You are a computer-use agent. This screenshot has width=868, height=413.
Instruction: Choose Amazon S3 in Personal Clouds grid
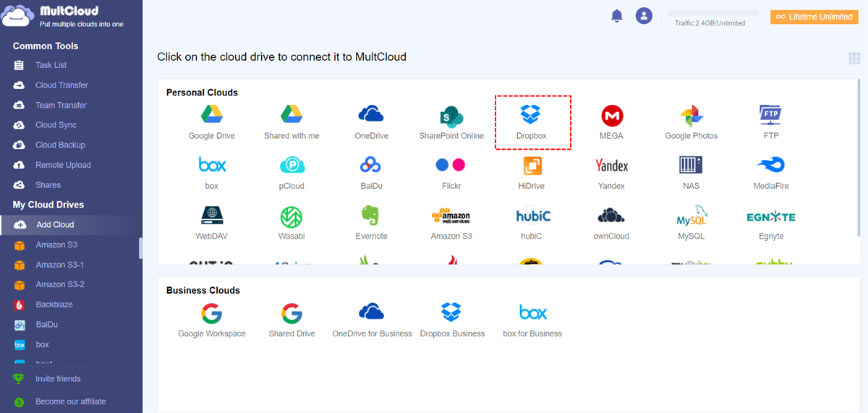click(x=451, y=223)
